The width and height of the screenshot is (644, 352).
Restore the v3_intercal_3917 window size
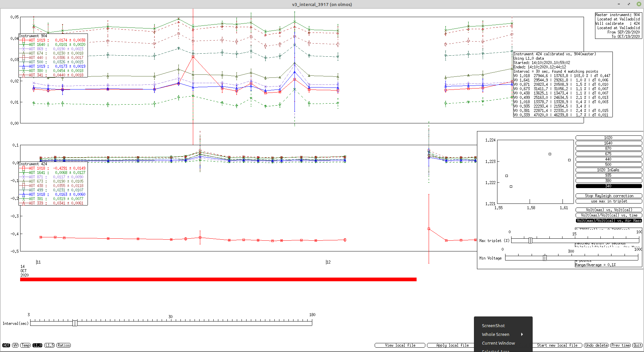(x=629, y=4)
